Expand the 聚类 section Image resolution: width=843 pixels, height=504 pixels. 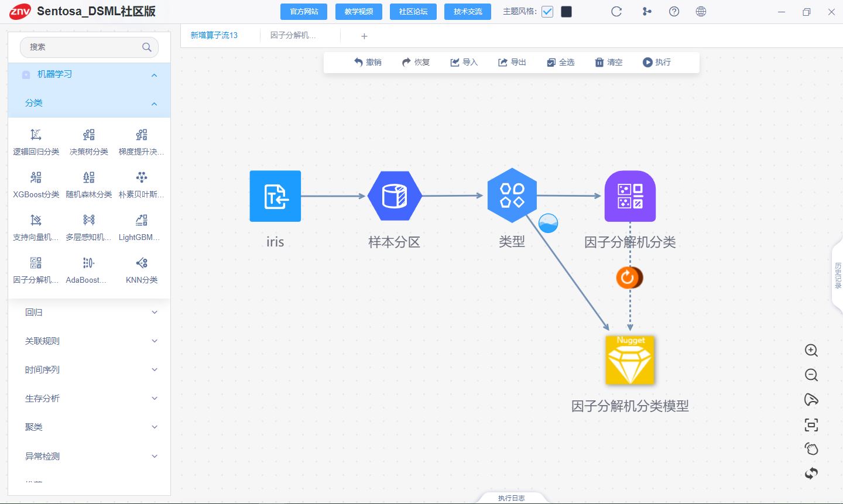155,427
